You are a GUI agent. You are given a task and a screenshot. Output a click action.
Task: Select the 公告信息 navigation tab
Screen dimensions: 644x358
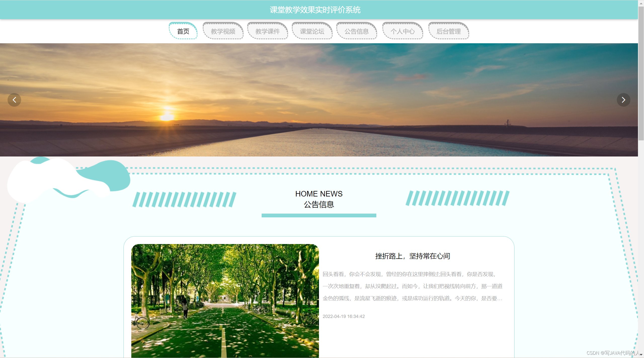tap(357, 31)
